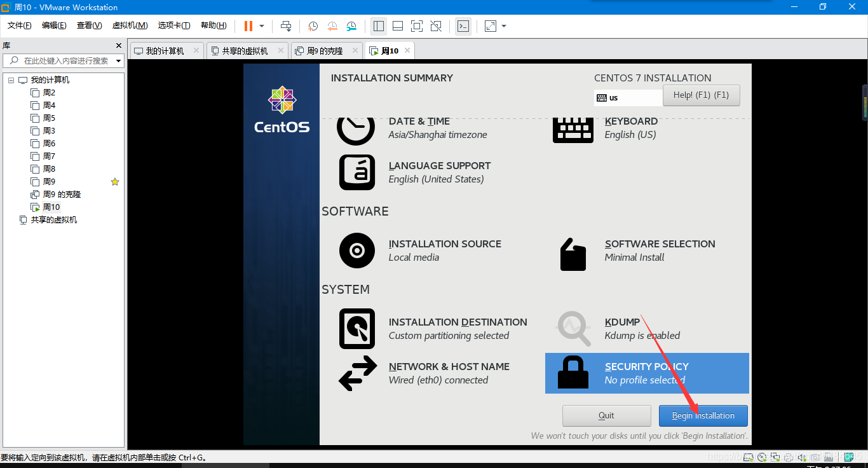Collapse the 我的计算机 tree node

tap(11, 80)
